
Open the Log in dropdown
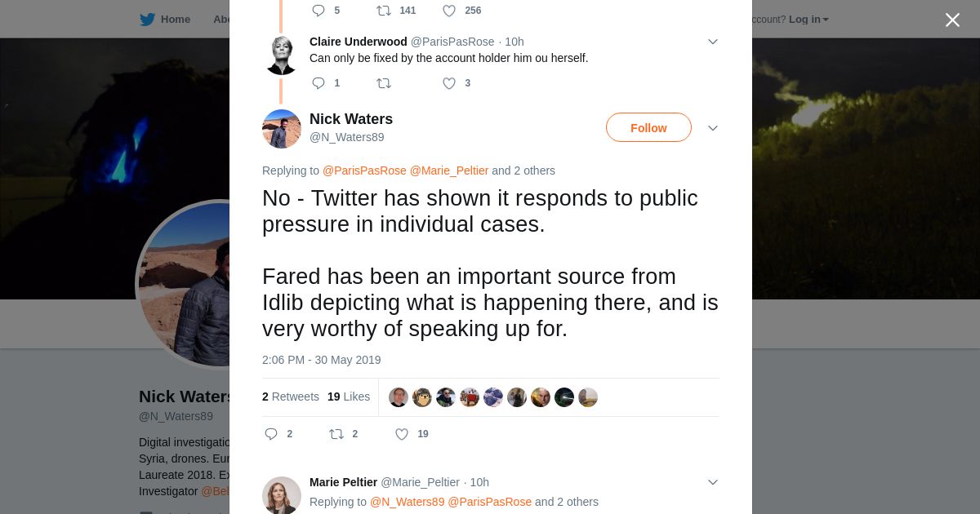tap(808, 20)
